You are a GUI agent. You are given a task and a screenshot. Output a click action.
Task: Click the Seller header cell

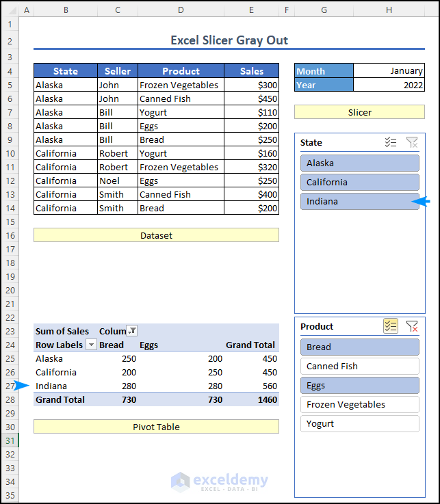point(118,70)
